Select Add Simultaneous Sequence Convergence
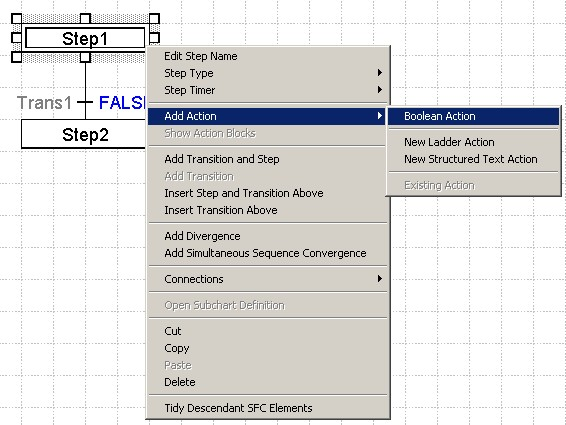Screen dimensions: 566x425 (x=267, y=253)
